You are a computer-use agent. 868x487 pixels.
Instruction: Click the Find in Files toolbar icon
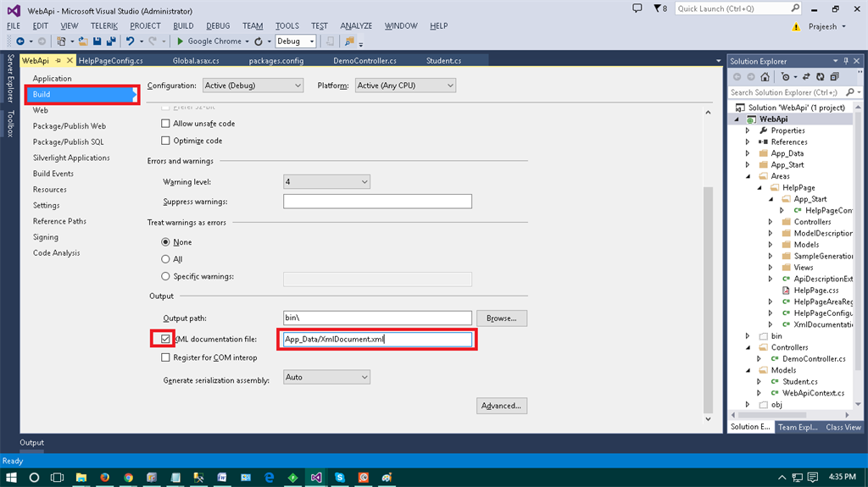click(x=349, y=42)
